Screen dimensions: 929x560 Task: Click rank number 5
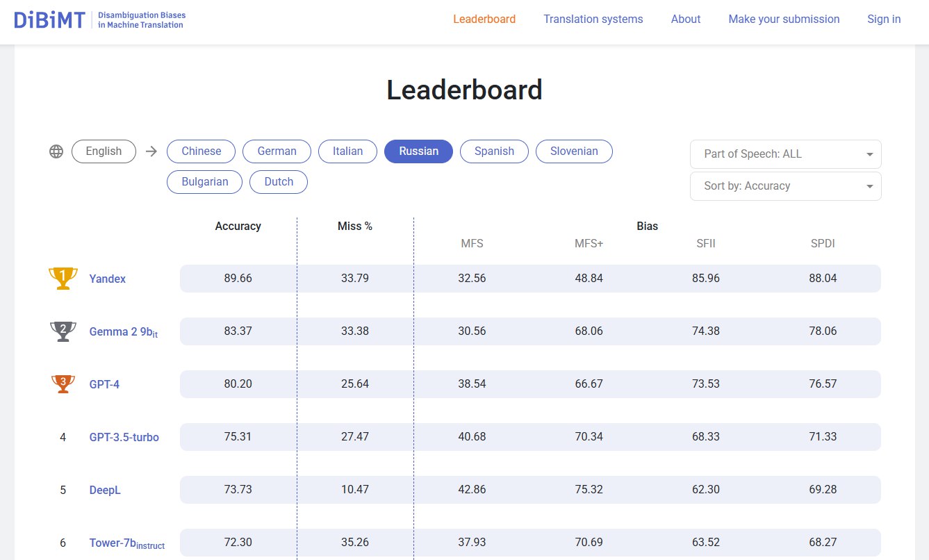63,490
